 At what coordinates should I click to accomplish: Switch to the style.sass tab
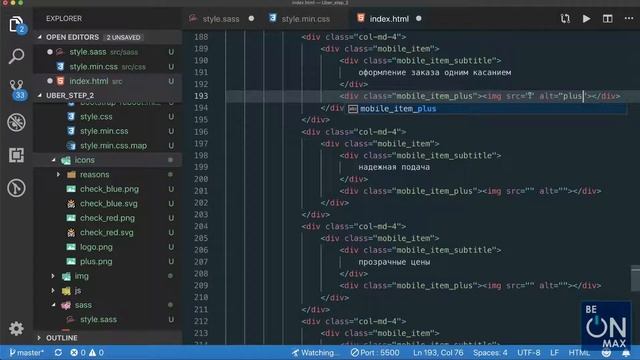(221, 19)
